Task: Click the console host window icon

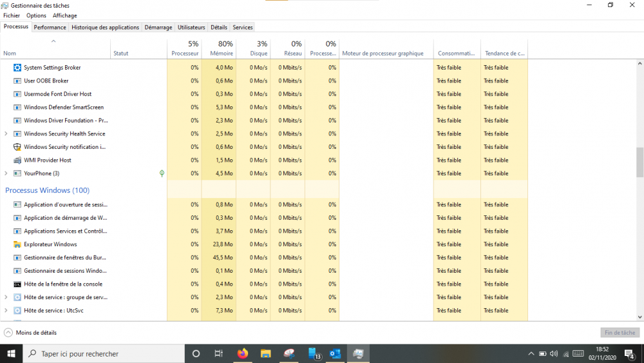Action: [x=17, y=284]
